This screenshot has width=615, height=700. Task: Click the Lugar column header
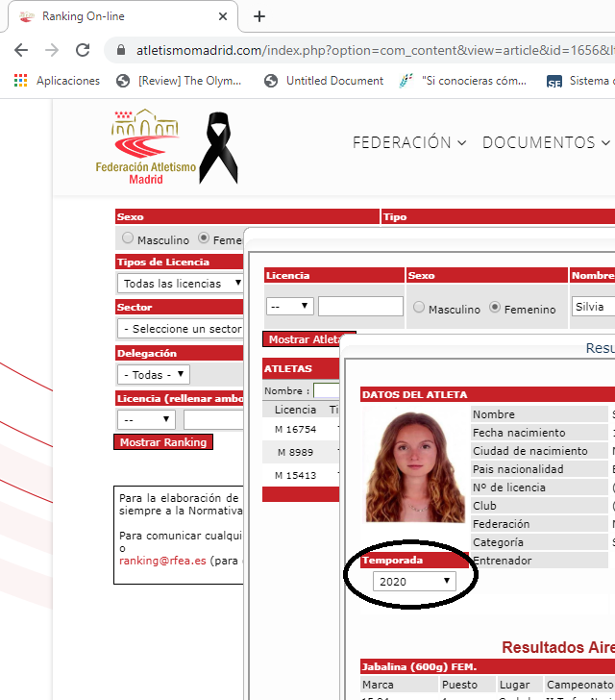(x=515, y=685)
